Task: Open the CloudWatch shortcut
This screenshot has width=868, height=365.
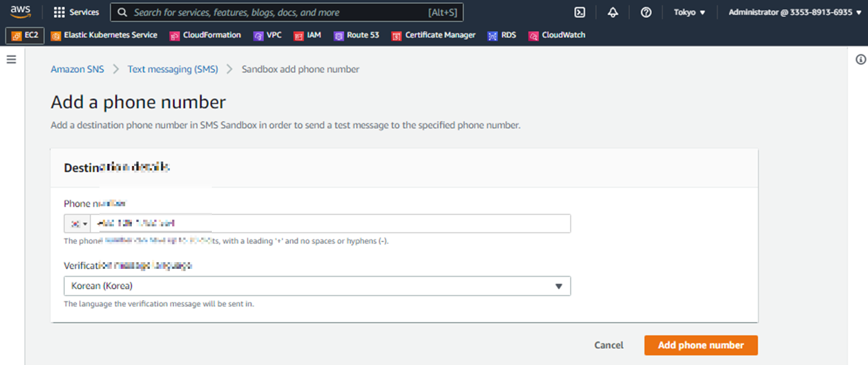Action: pos(557,35)
